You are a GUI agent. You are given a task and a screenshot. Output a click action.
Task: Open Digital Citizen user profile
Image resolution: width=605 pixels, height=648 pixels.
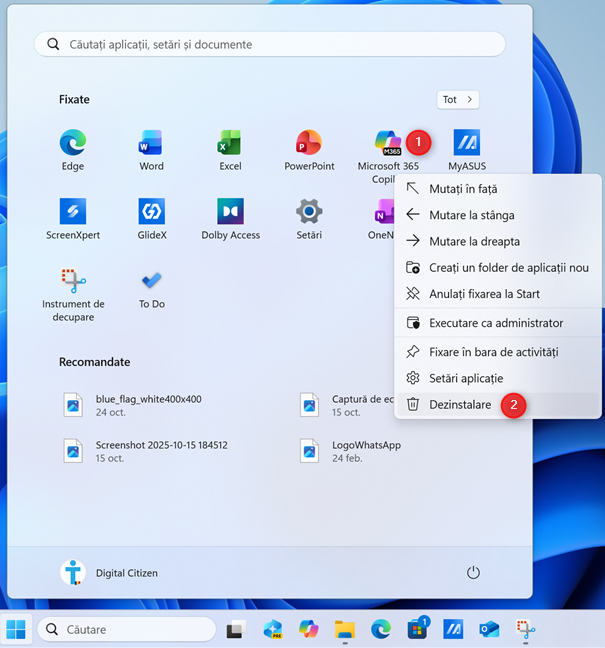[x=109, y=573]
